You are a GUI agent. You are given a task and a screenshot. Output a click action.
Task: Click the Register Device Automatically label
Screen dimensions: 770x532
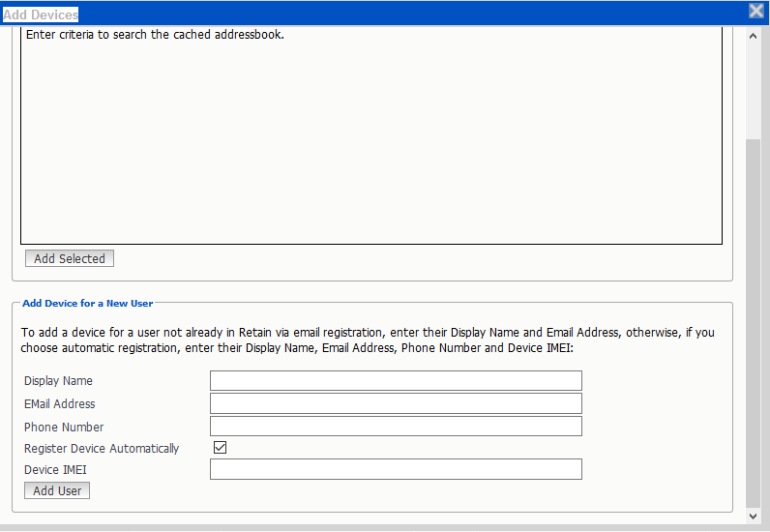(x=102, y=449)
